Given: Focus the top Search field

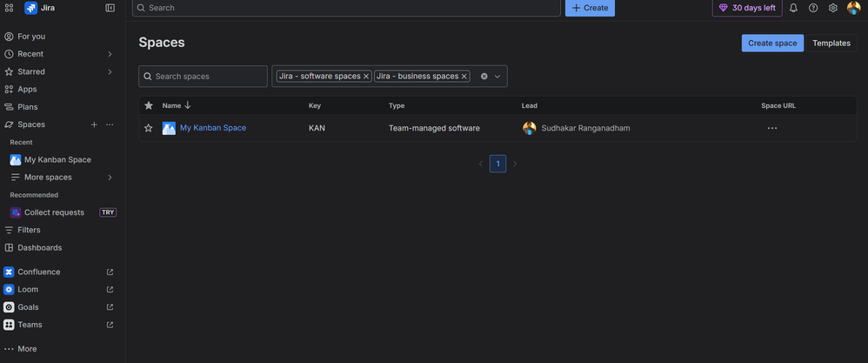Looking at the screenshot, I should coord(346,8).
